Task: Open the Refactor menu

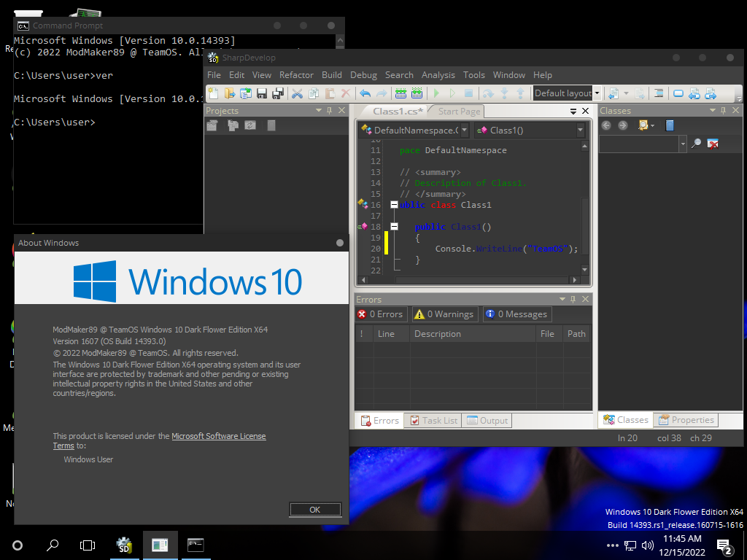Action: click(x=296, y=75)
